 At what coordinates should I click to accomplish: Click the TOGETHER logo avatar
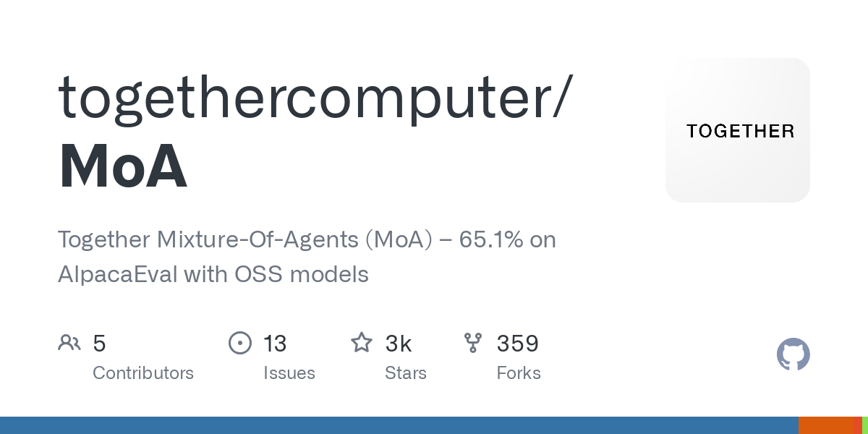(x=738, y=130)
